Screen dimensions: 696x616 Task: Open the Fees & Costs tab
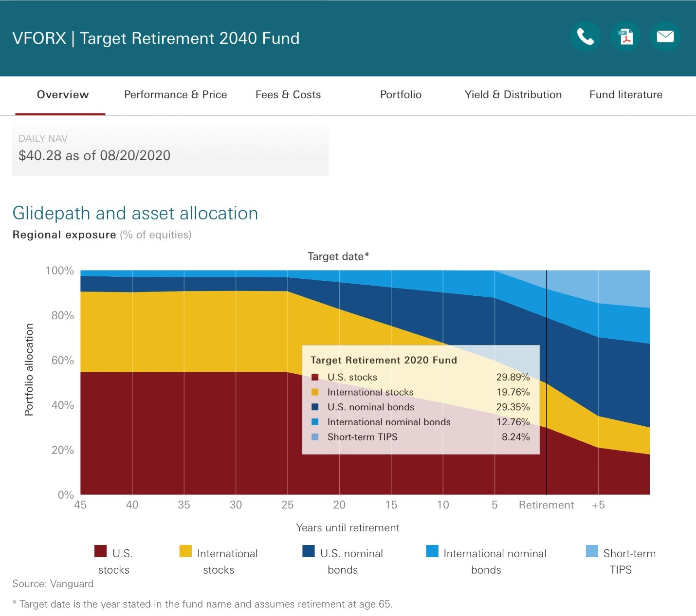[x=288, y=95]
